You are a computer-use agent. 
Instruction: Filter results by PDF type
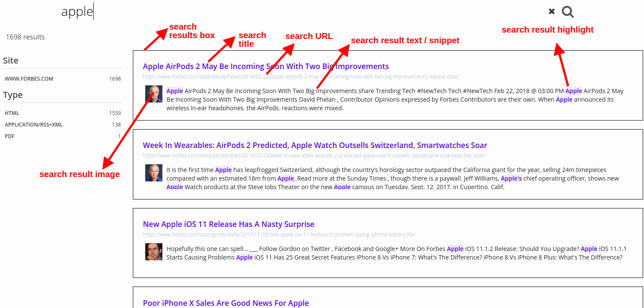9,136
